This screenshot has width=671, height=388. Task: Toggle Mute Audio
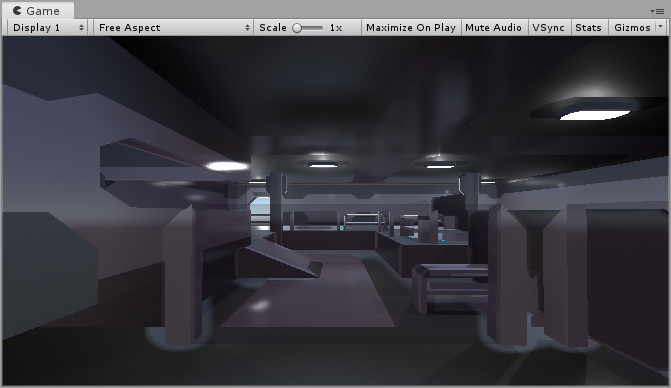pyautogui.click(x=493, y=27)
